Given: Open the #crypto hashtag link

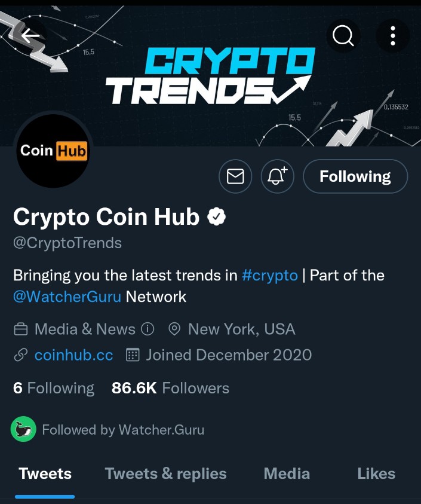Looking at the screenshot, I should coord(270,276).
